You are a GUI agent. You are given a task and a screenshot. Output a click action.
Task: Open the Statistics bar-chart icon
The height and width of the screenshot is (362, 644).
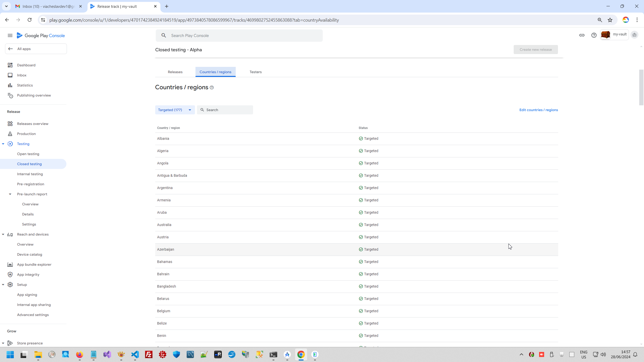[10, 85]
